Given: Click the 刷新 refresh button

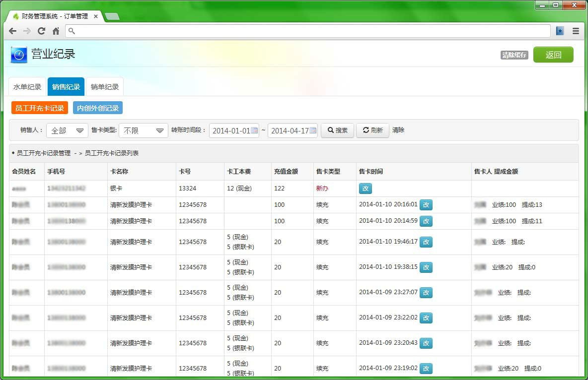Looking at the screenshot, I should pos(372,130).
